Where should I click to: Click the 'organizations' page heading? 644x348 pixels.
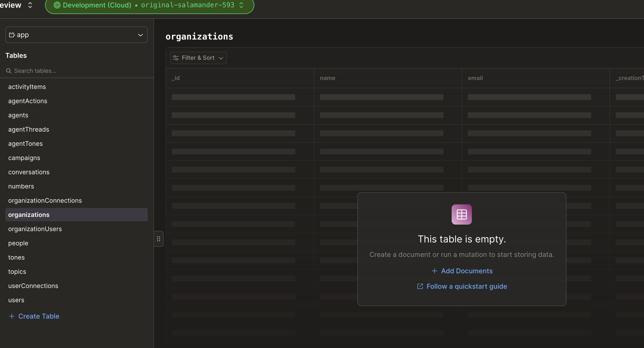point(199,36)
